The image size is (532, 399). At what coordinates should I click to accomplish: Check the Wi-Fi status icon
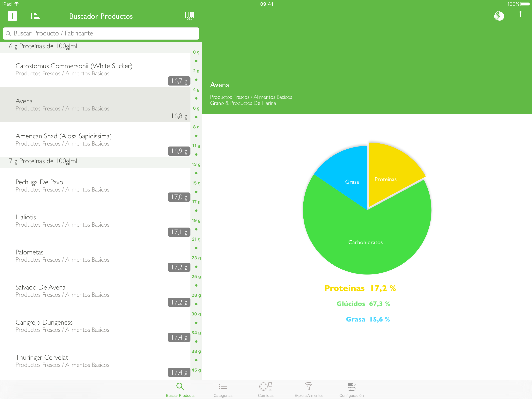(x=17, y=4)
